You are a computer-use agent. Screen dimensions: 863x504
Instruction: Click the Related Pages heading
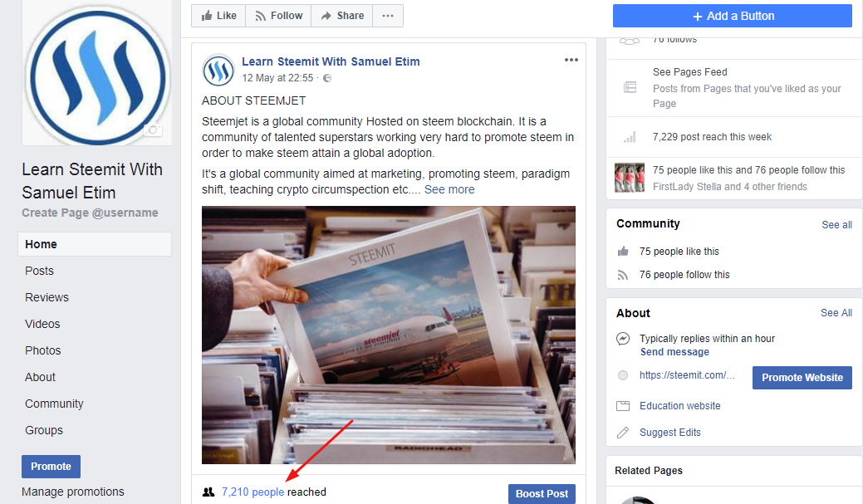tap(649, 471)
